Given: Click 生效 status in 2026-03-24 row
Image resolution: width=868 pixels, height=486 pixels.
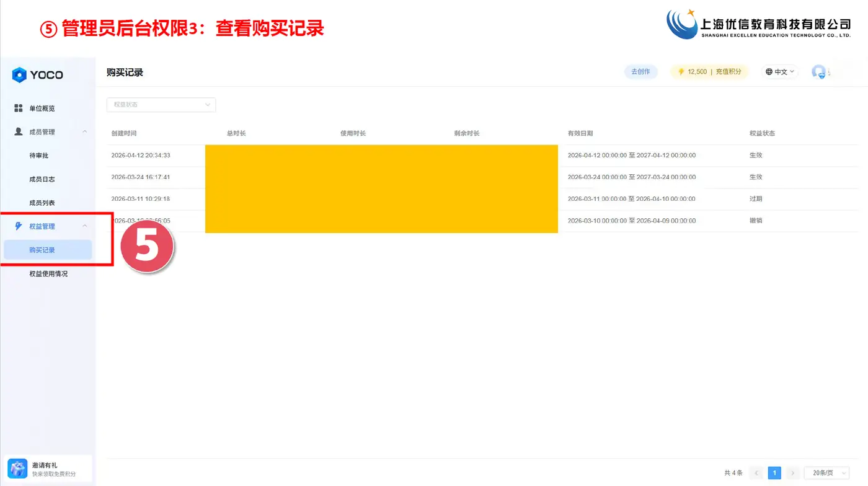Looking at the screenshot, I should point(756,177).
